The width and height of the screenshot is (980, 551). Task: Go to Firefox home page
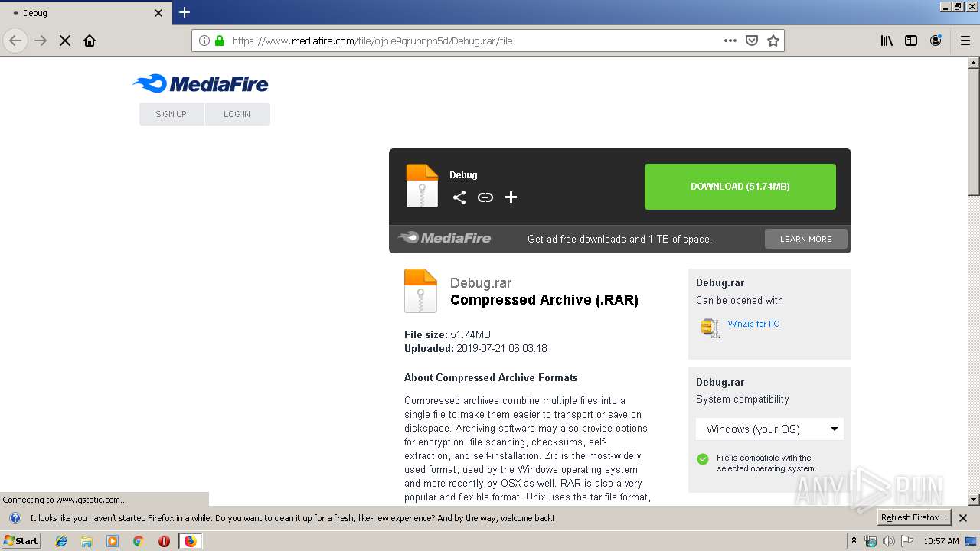(x=90, y=41)
